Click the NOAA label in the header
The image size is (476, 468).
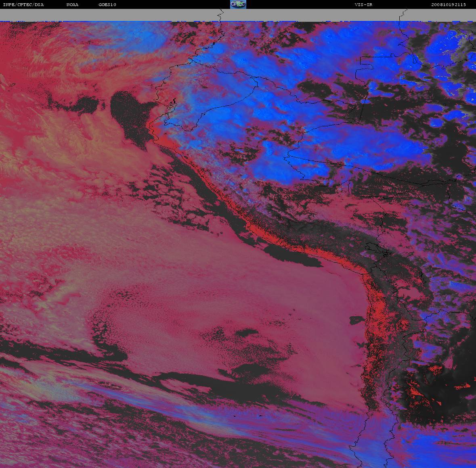(72, 4)
